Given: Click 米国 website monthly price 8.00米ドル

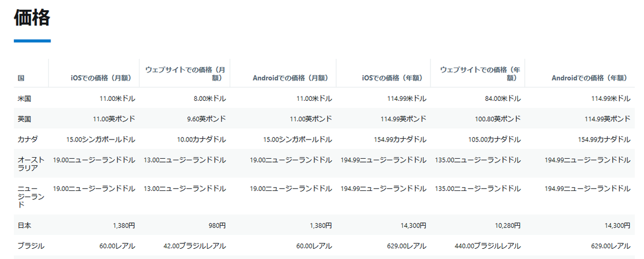Looking at the screenshot, I should tap(210, 99).
